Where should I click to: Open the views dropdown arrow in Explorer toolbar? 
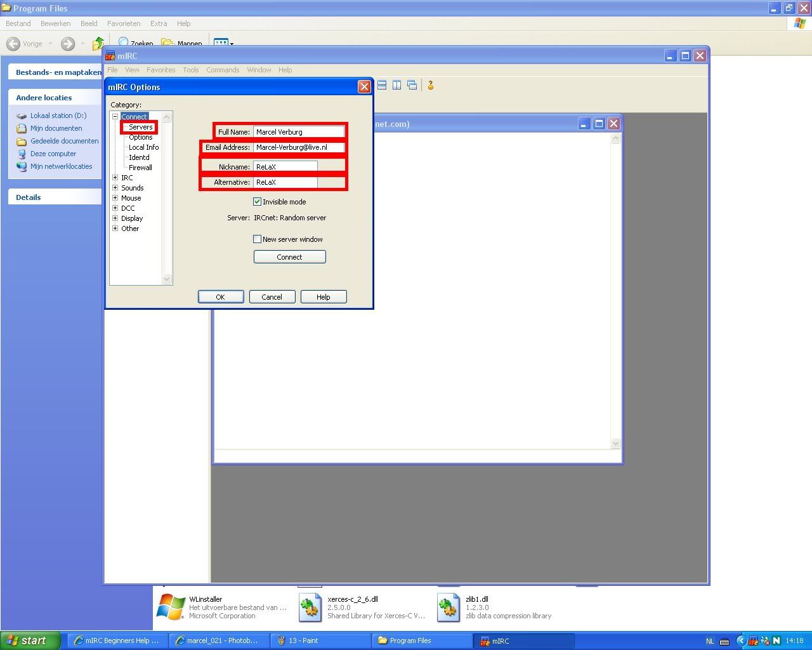coord(232,44)
